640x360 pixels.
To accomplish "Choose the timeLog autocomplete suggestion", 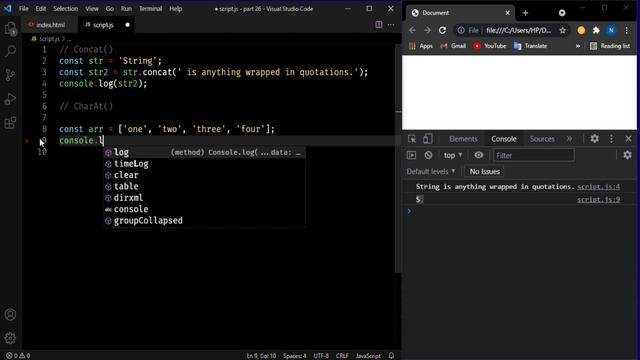I will pyautogui.click(x=204, y=164).
